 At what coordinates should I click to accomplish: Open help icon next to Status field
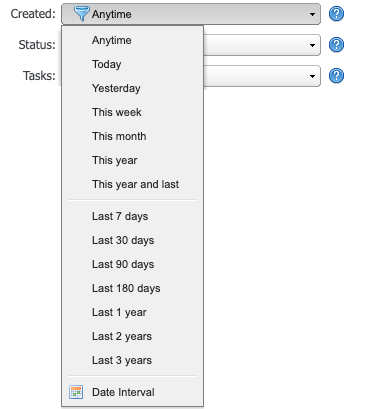336,45
